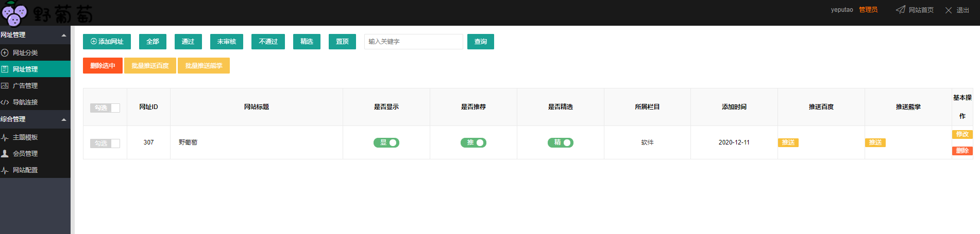Click the 软件 category cell

pyautogui.click(x=647, y=142)
